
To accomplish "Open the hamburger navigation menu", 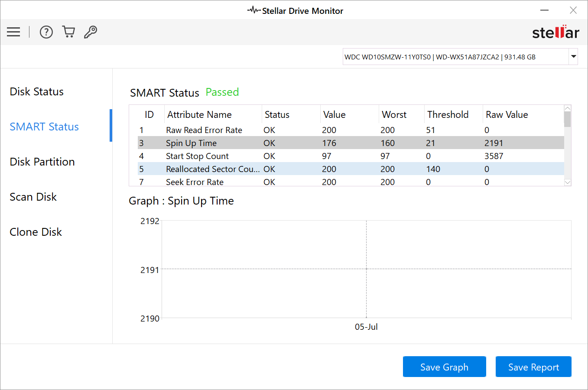I will click(x=13, y=32).
